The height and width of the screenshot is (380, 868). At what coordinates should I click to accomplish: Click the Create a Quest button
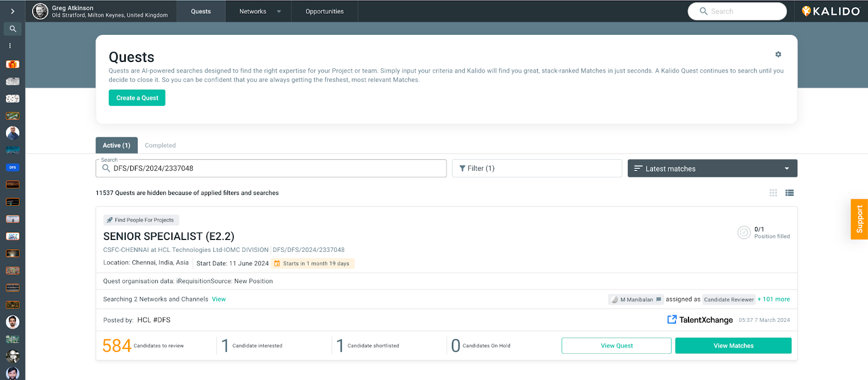(x=137, y=98)
